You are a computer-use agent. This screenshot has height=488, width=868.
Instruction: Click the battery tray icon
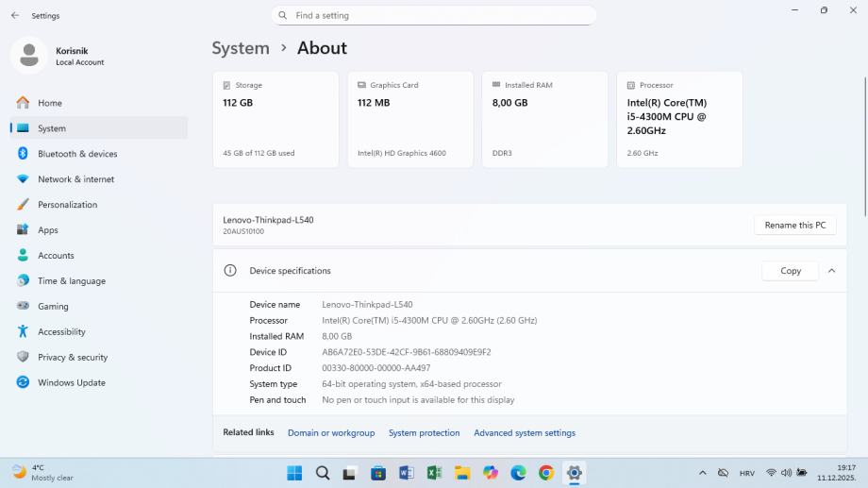pos(802,473)
